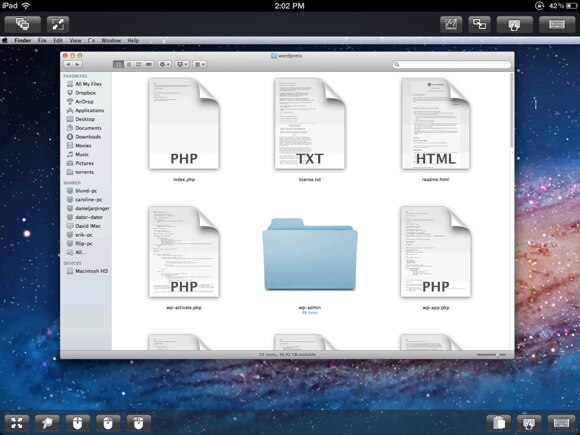
Task: Switch Finder to icon view
Action: pyautogui.click(x=118, y=64)
